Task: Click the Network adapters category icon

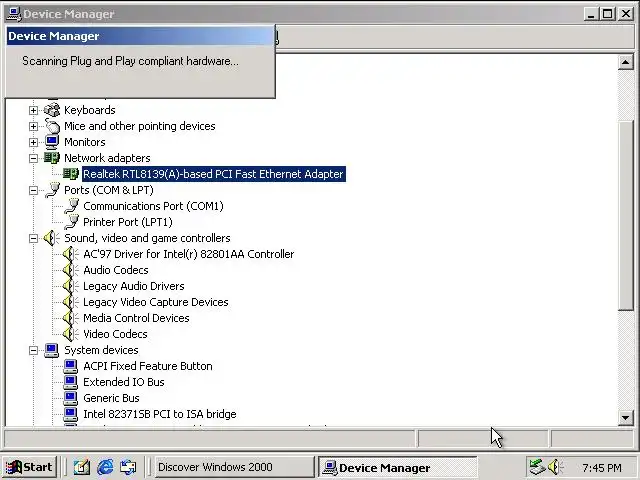Action: click(52, 158)
